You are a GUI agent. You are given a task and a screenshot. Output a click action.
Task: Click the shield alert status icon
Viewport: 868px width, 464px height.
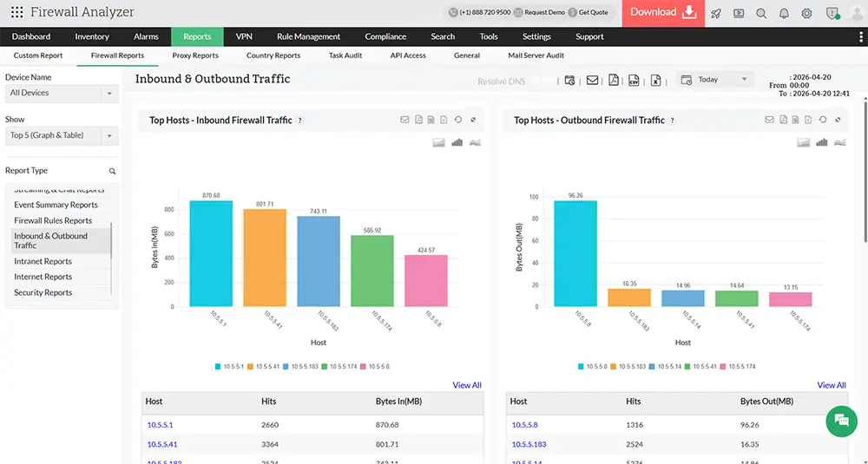(x=832, y=13)
